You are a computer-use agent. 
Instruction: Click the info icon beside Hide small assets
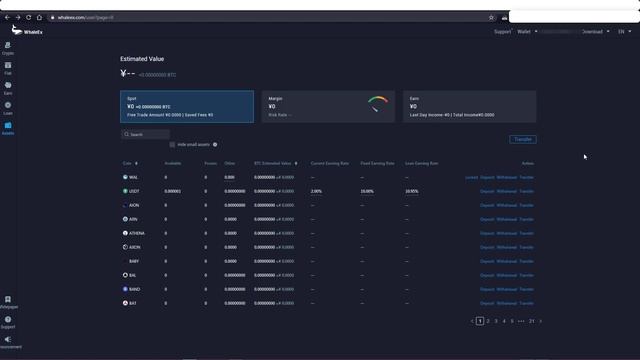(x=215, y=144)
